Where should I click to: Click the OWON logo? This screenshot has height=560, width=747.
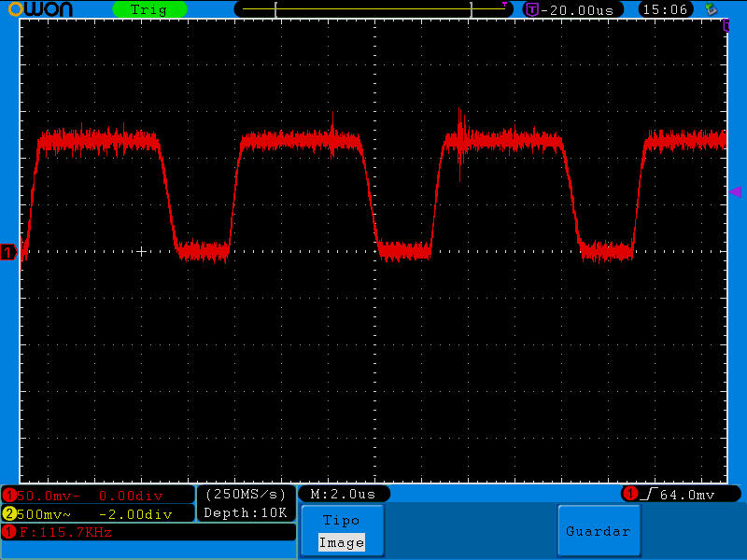tap(40, 9)
